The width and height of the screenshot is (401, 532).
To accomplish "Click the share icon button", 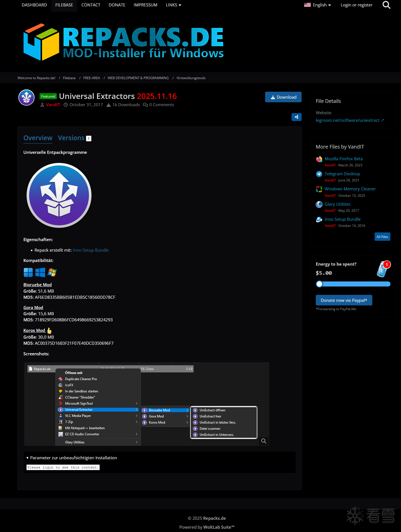I will coord(297,117).
